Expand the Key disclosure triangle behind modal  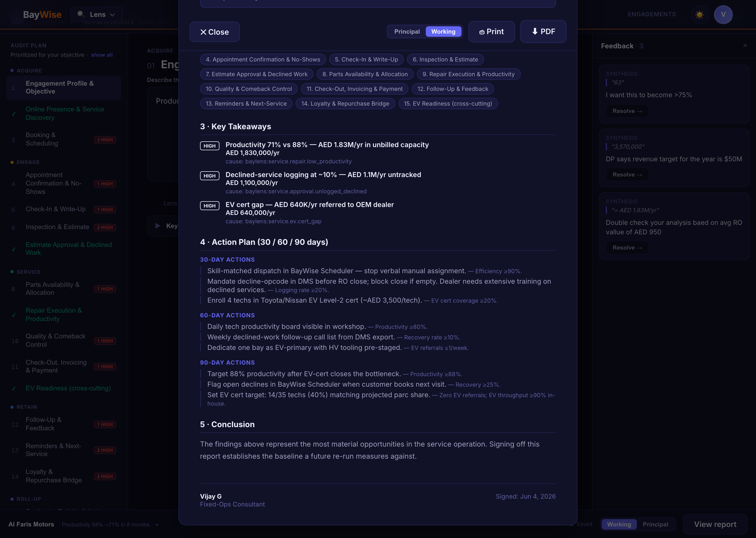(x=158, y=226)
